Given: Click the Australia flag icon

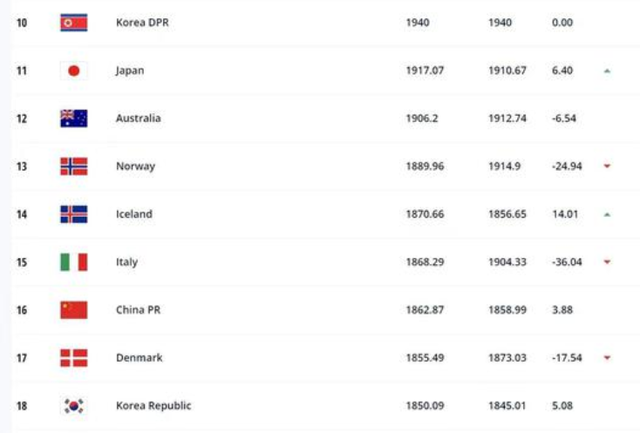Looking at the screenshot, I should 73,118.
